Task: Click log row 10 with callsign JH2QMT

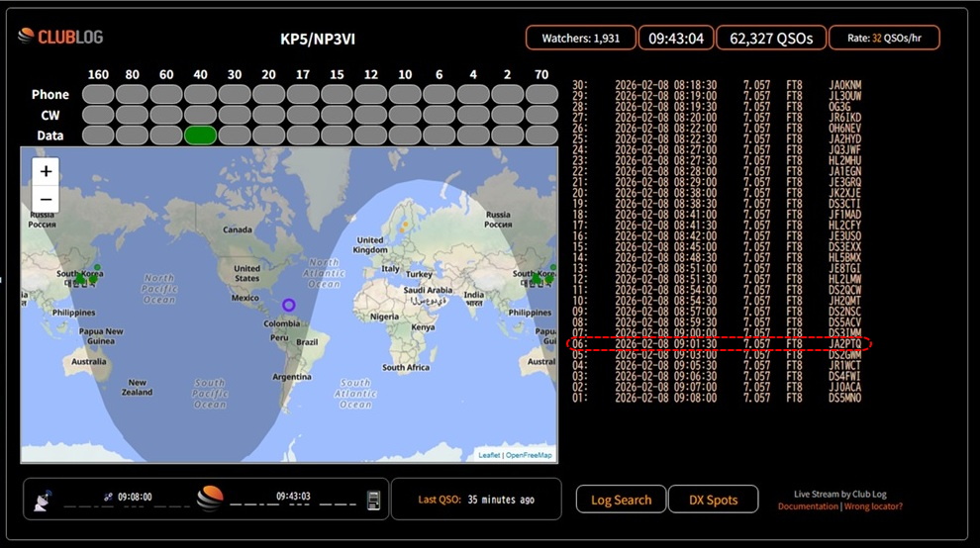Action: click(x=717, y=301)
